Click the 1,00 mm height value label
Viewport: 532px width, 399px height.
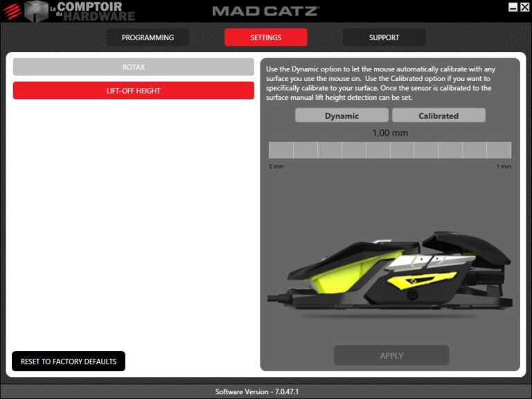tap(390, 132)
